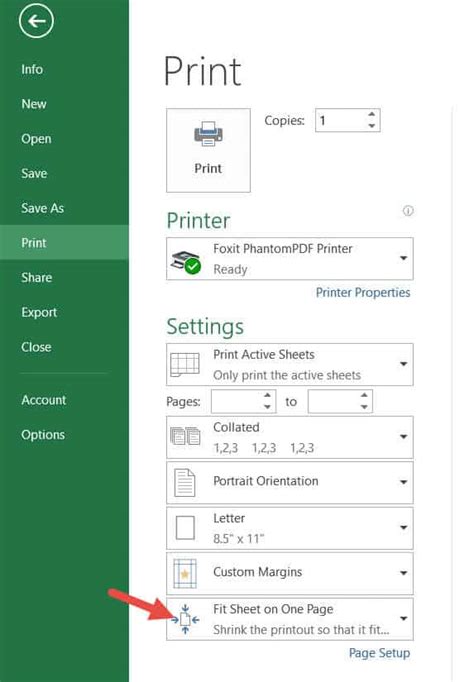Viewport: 474px width, 682px height.
Task: Expand the Print Active Sheets dropdown arrow
Action: (404, 364)
